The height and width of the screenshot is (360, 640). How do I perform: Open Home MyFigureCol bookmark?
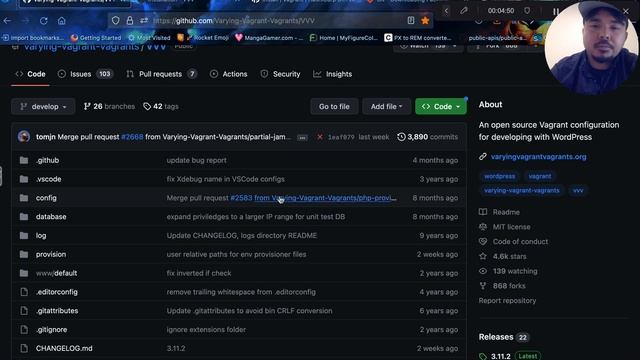point(344,38)
